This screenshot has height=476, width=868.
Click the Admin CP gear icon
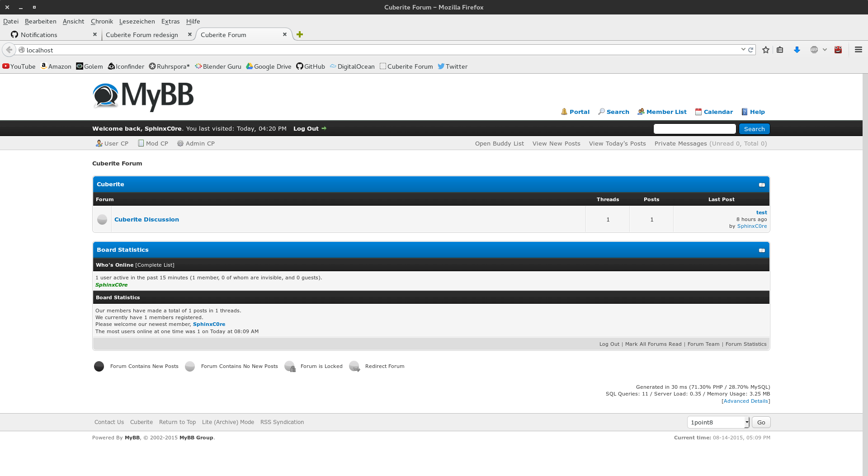pyautogui.click(x=180, y=143)
